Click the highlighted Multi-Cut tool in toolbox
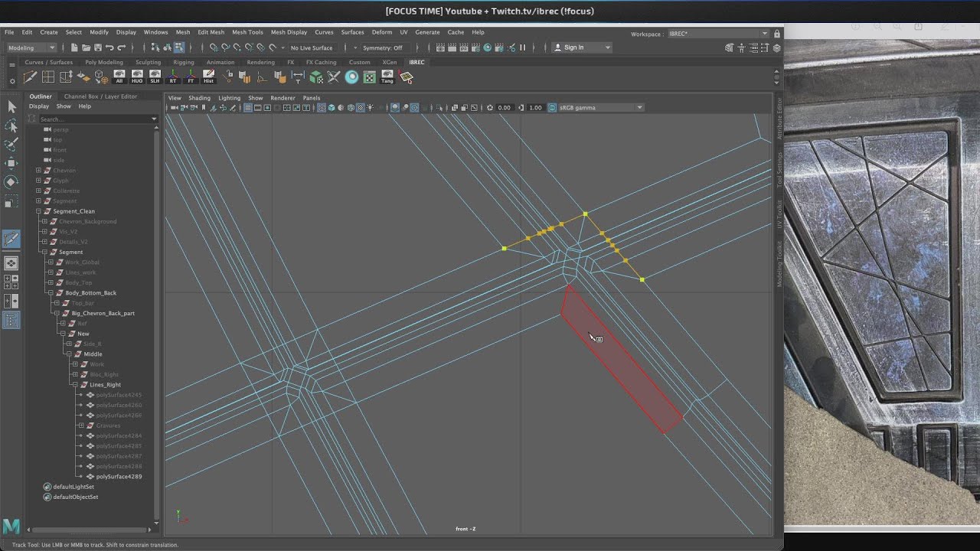Image resolution: width=980 pixels, height=551 pixels. click(11, 240)
